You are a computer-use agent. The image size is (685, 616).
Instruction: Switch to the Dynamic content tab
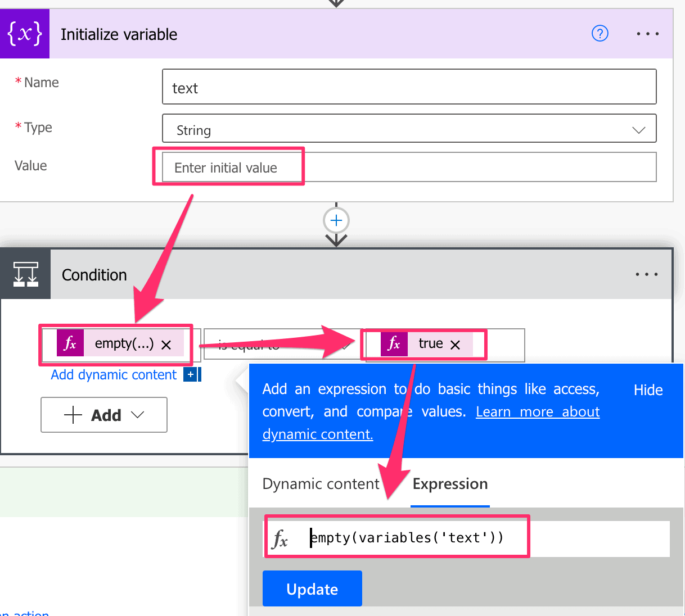[320, 483]
